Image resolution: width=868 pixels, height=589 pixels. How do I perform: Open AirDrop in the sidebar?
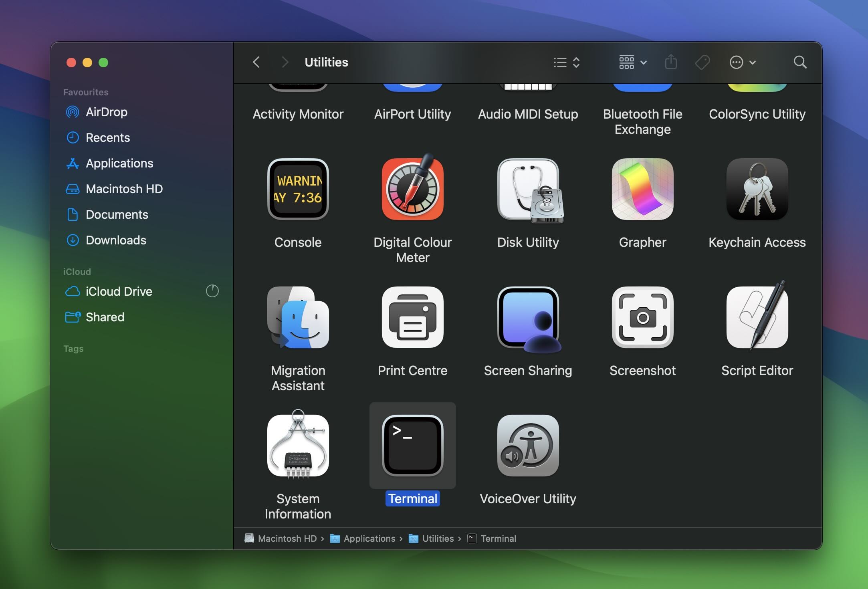click(143, 112)
